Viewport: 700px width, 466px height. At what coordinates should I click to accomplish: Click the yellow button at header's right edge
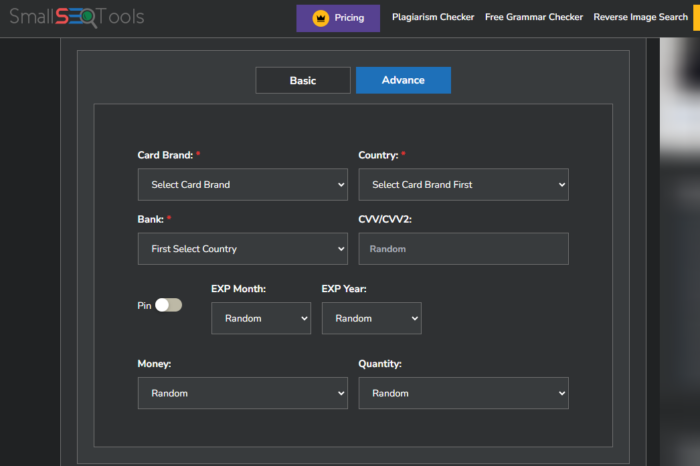(x=696, y=18)
